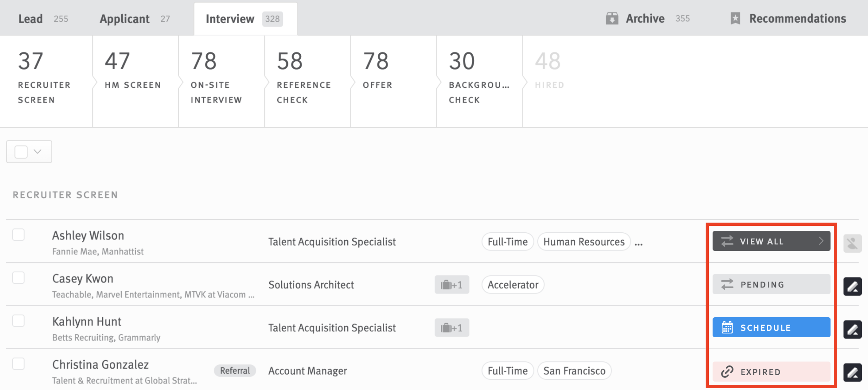Click the Referral tag beside Christina Gonzalez
The height and width of the screenshot is (390, 868).
pos(235,371)
